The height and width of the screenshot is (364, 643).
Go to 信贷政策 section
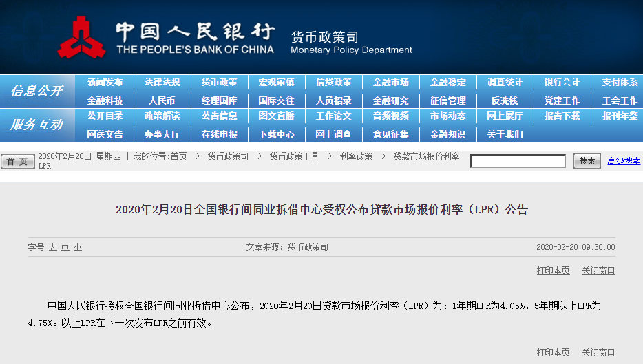point(333,83)
